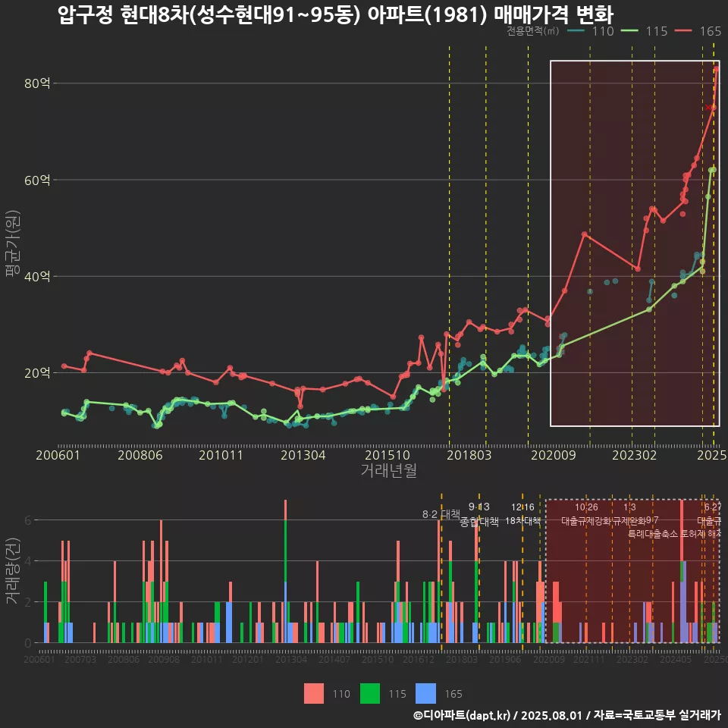Viewport: 728px width, 728px height.
Task: Click the 10·26 annotation label
Action: click(x=586, y=507)
